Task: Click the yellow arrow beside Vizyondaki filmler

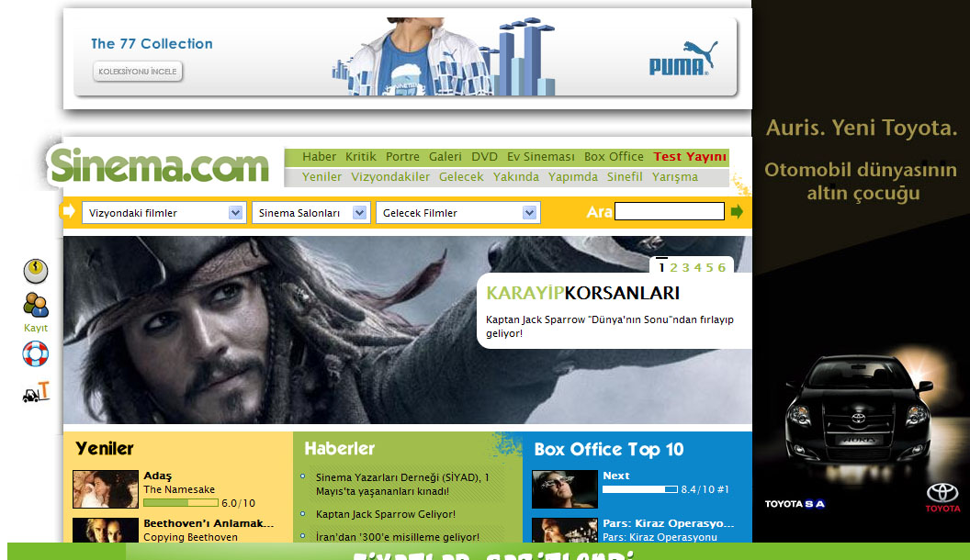Action: tap(67, 211)
